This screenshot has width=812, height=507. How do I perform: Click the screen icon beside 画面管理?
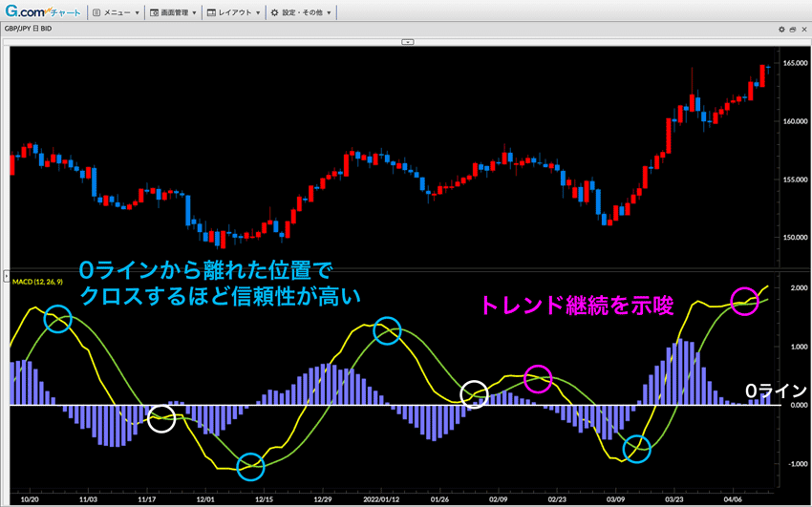point(154,13)
